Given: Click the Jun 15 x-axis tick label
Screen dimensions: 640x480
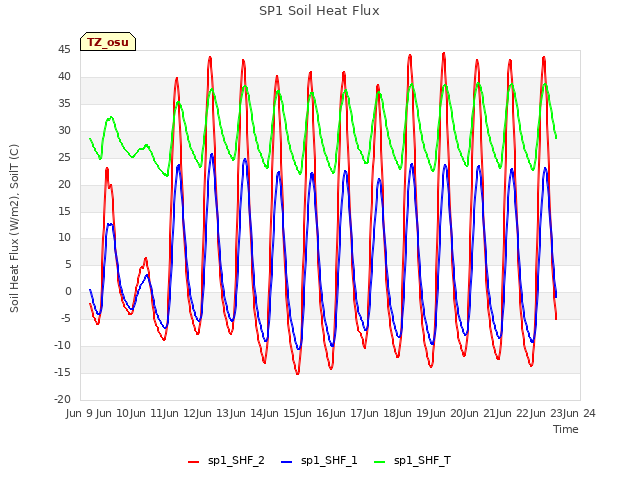Looking at the screenshot, I should pyautogui.click(x=280, y=413).
